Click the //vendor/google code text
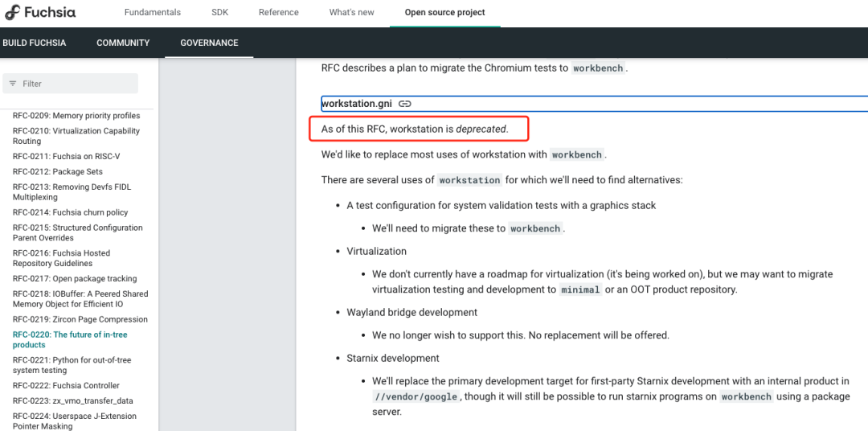This screenshot has height=431, width=868. coord(416,396)
